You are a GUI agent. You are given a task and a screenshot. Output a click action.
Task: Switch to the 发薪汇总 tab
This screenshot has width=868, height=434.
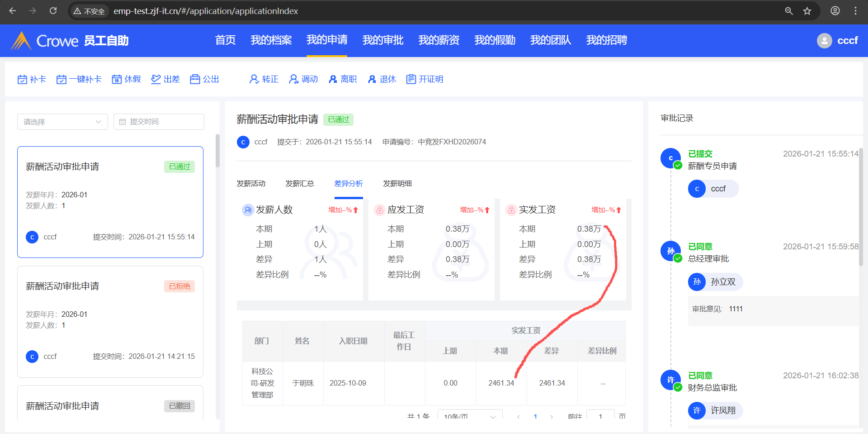299,184
